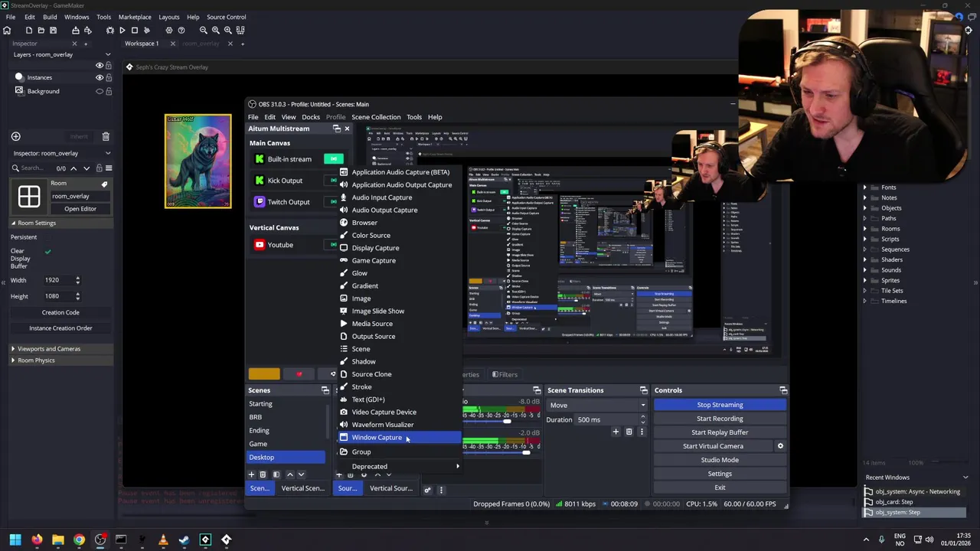980x551 pixels.
Task: Open the Move transition dropdown
Action: (x=596, y=405)
